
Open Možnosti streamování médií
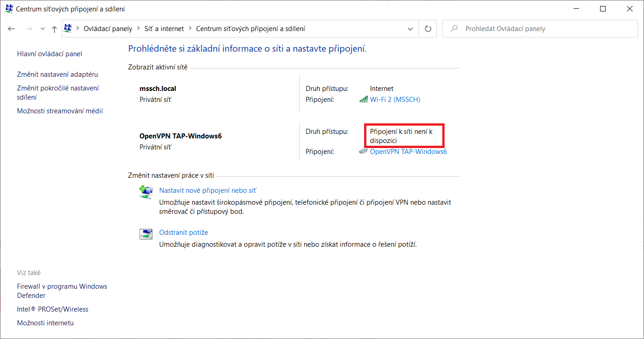(x=60, y=111)
